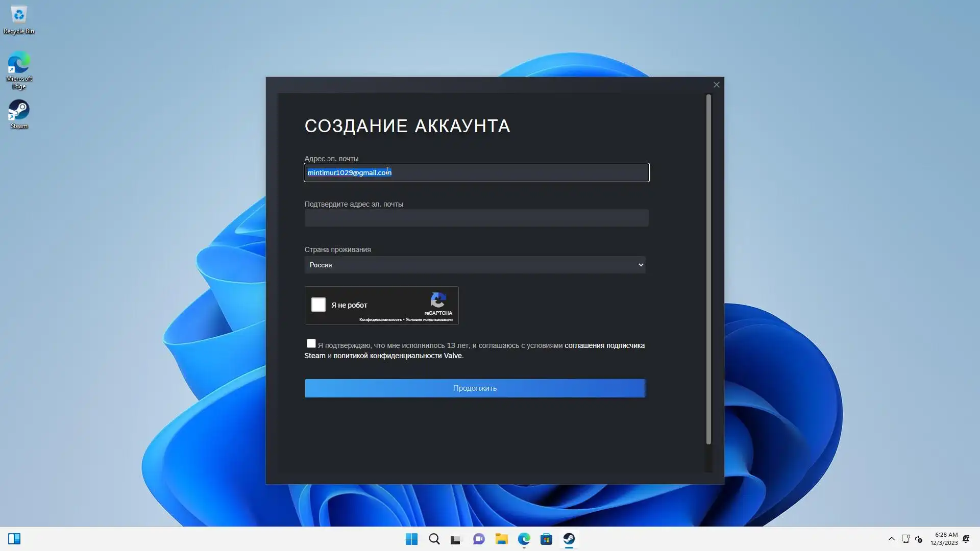Open Recycle Bin desktop icon

click(19, 15)
